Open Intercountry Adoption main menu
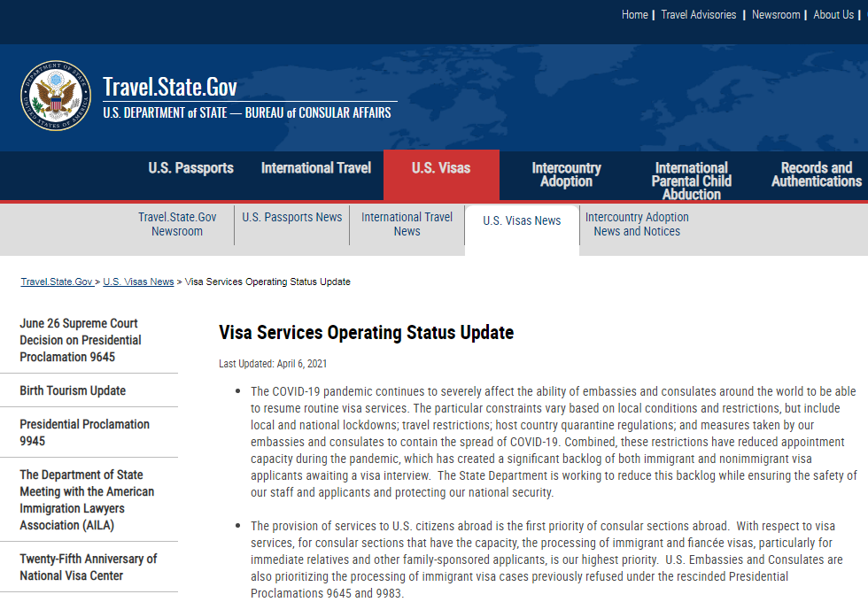 566,175
